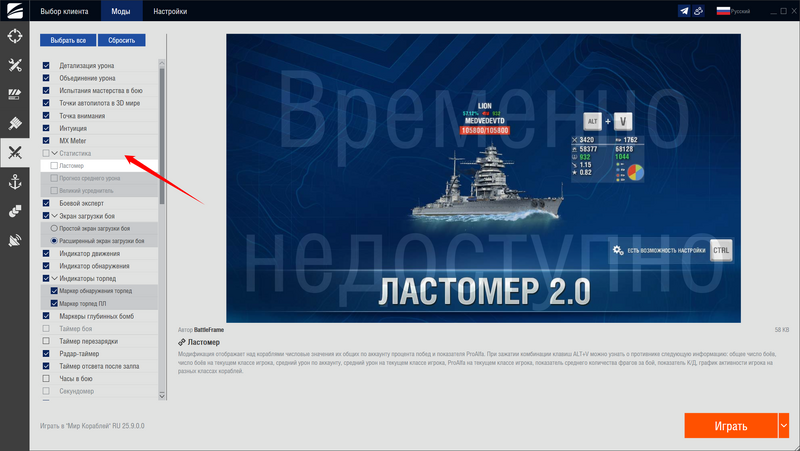Open the crosshair category in sidebar
Image resolution: width=800 pixels, height=451 pixels.
click(x=15, y=37)
